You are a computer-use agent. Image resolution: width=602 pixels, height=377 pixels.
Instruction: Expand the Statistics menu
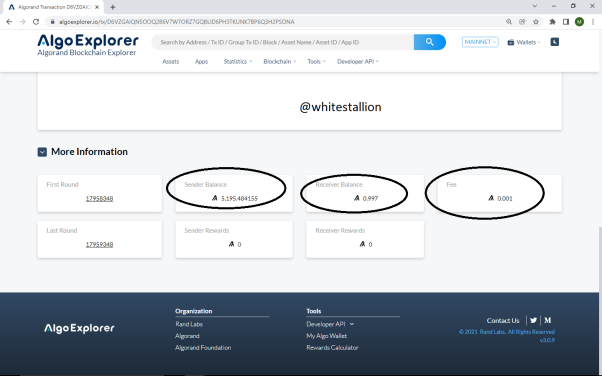(238, 61)
